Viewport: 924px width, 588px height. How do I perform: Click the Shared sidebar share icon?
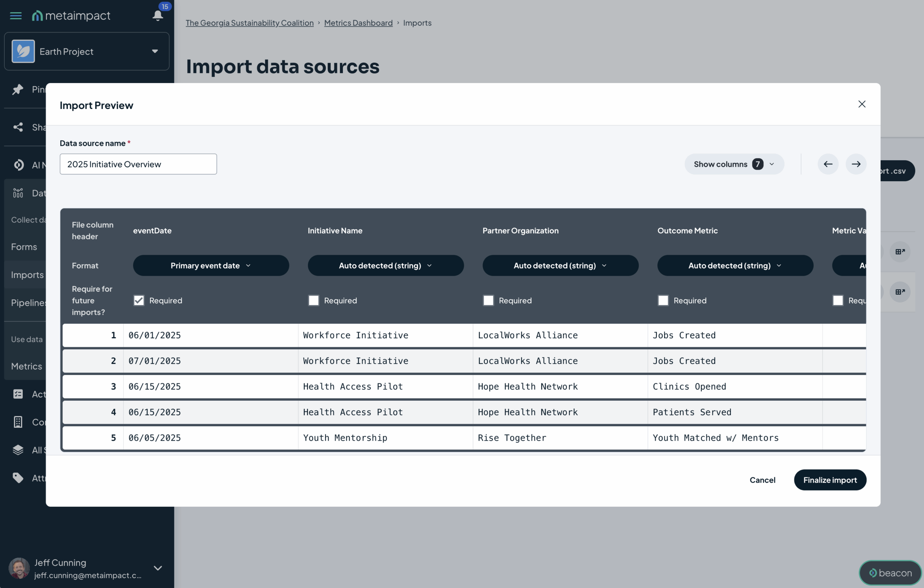pos(18,127)
